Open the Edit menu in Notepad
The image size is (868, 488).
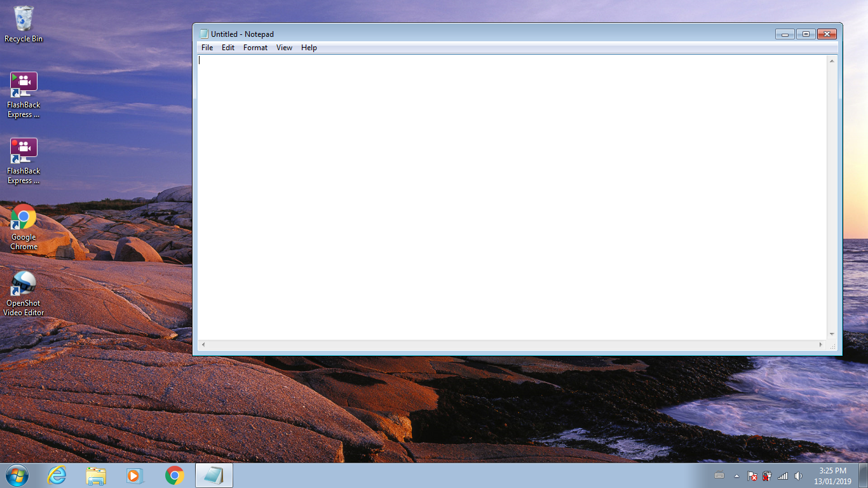[x=227, y=47]
